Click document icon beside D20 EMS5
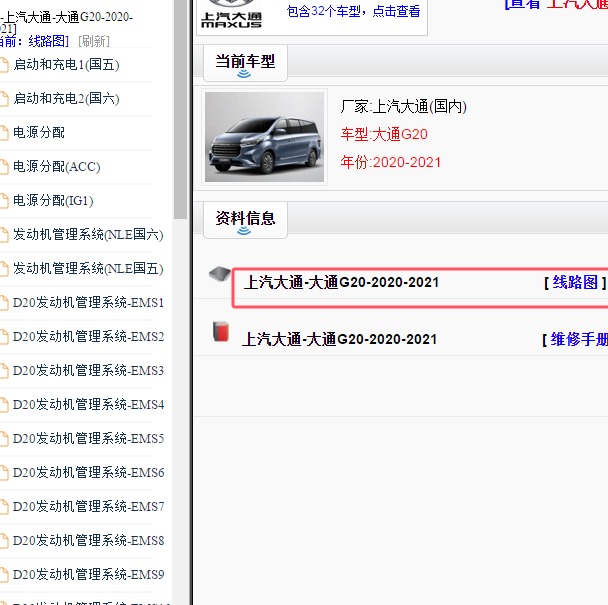The height and width of the screenshot is (605, 608). pyautogui.click(x=4, y=439)
